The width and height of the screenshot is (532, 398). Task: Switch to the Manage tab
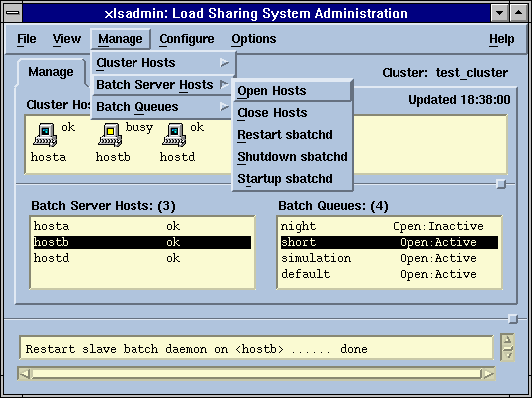tap(51, 72)
